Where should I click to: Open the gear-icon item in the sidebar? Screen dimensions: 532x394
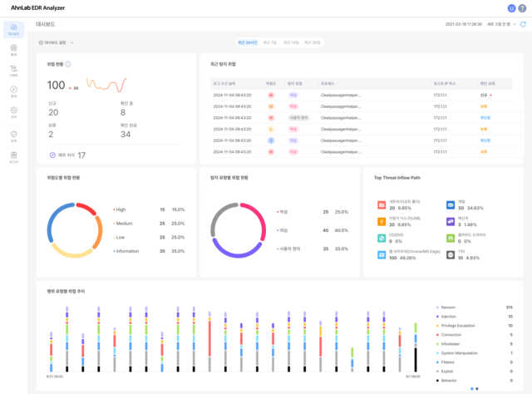click(13, 112)
